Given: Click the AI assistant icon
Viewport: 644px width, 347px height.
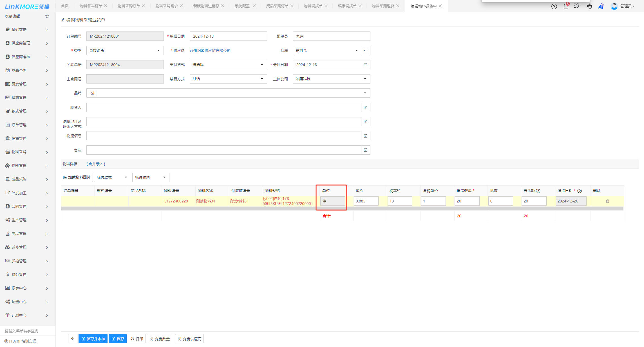Looking at the screenshot, I should click(601, 6).
